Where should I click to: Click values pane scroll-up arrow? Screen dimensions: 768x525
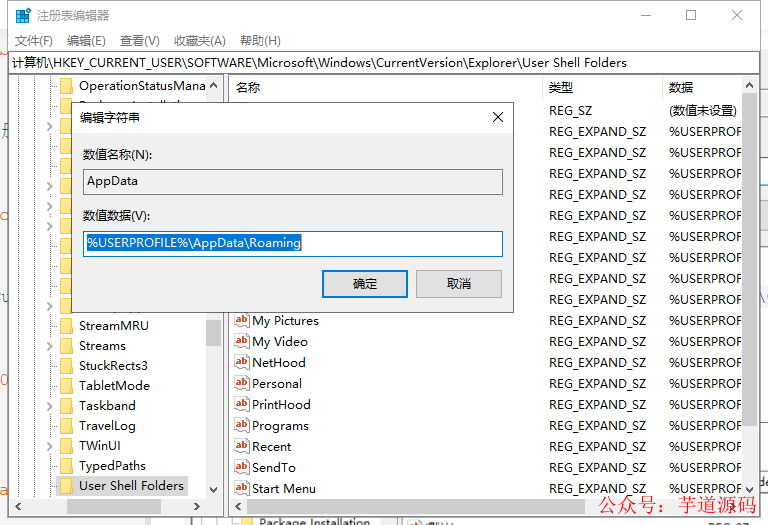pyautogui.click(x=749, y=85)
